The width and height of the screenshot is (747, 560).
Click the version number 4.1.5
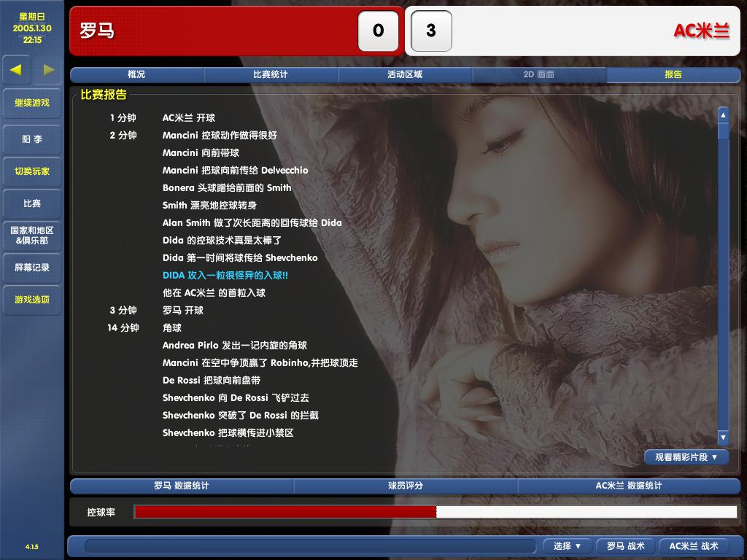32,547
